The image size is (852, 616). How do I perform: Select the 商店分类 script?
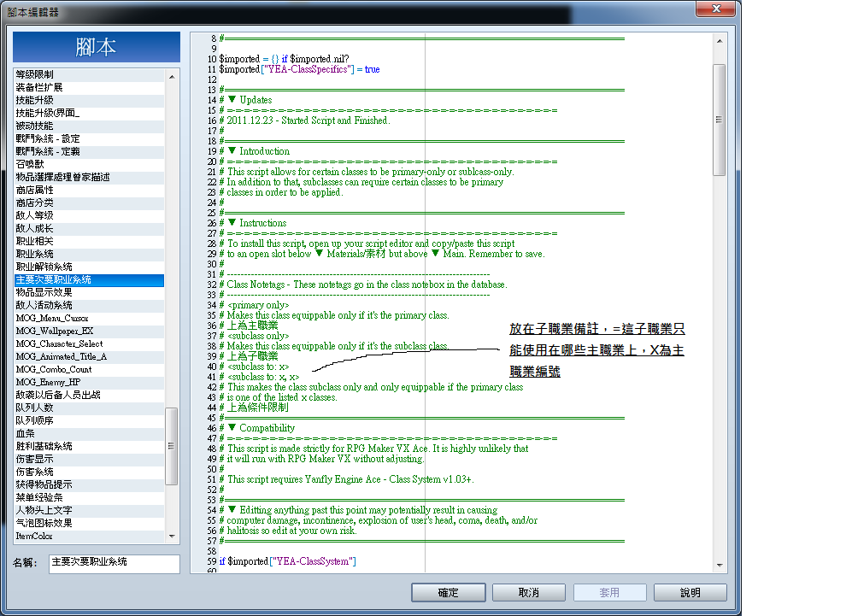(89, 202)
